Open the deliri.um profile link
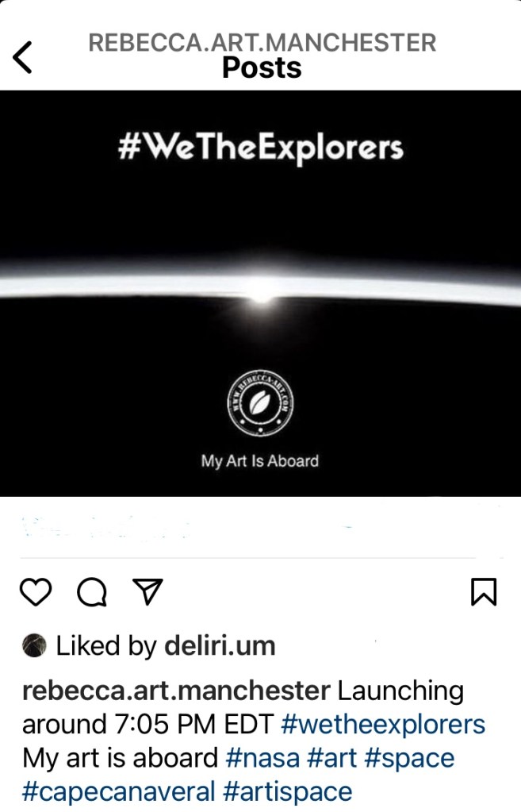521x812 pixels. tap(220, 646)
